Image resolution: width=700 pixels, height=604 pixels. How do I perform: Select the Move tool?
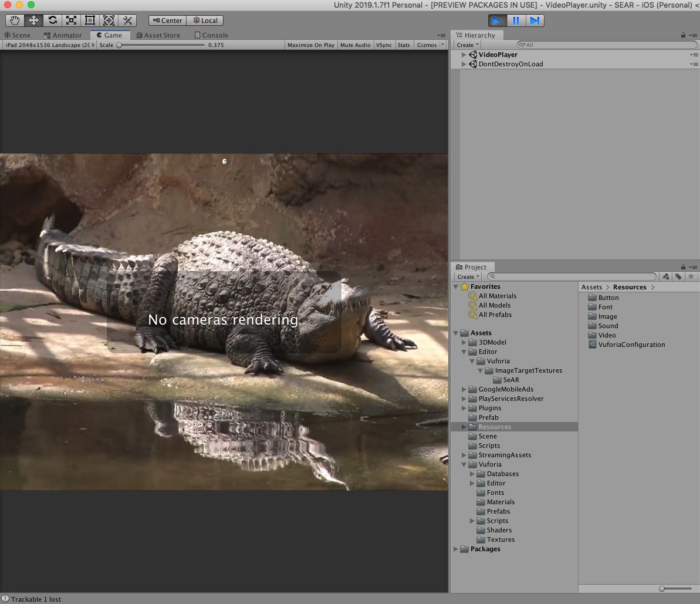pos(33,21)
